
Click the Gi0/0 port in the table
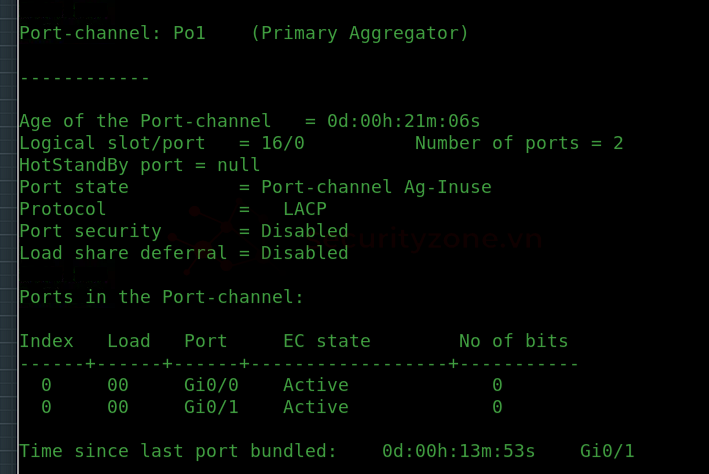(x=211, y=385)
